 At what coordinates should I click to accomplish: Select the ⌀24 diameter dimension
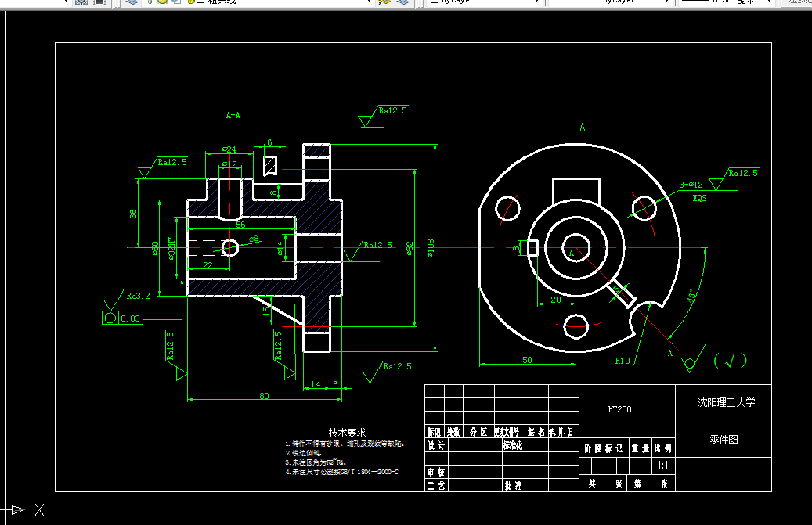[229, 149]
